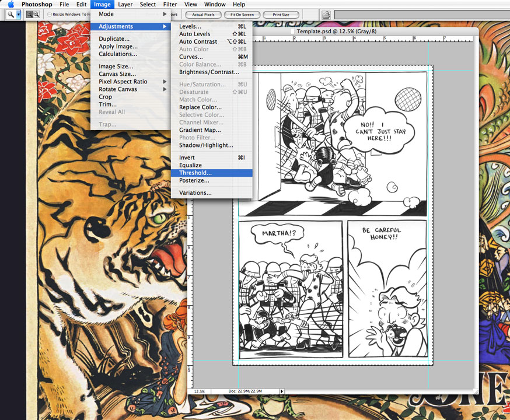Expand the Adjustments submenu
The image size is (510, 420).
pos(131,26)
